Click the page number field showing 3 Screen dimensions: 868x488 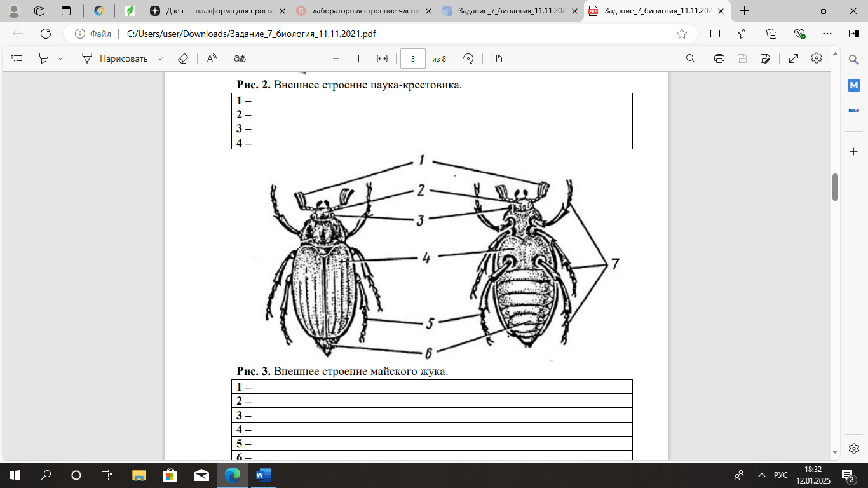(x=413, y=58)
